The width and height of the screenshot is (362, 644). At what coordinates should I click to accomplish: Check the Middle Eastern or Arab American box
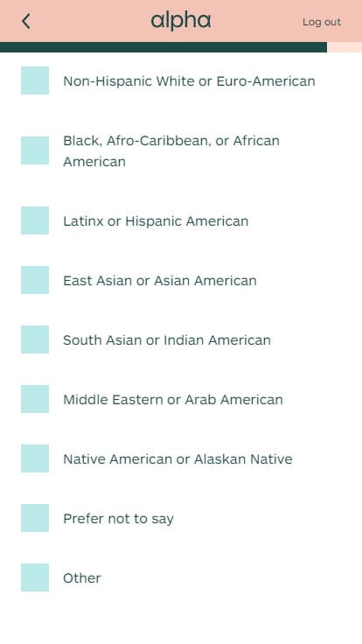tap(35, 399)
